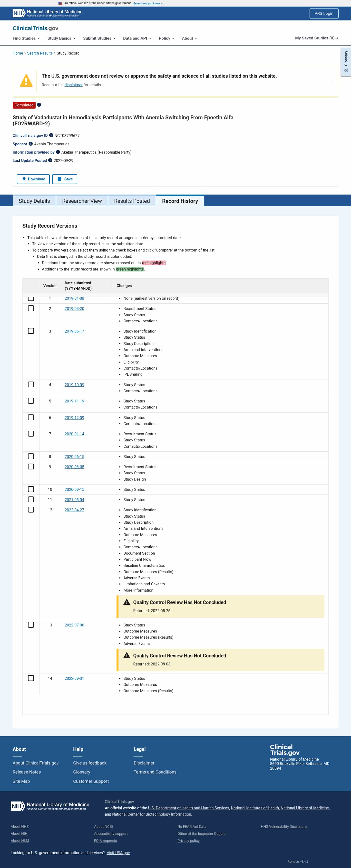
Task: Click the info icon beside Sponsor
Action: coord(31,144)
